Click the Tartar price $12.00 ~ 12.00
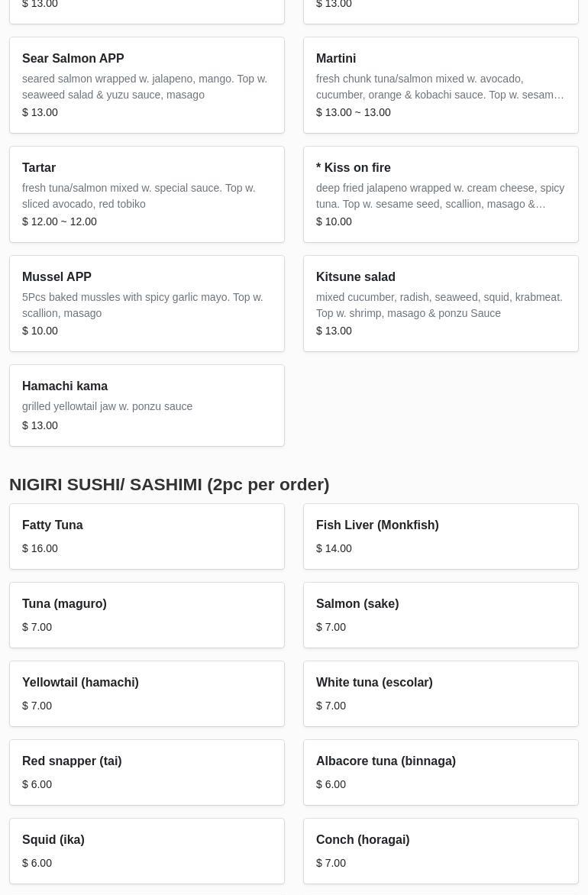The image size is (588, 895). click(x=60, y=221)
